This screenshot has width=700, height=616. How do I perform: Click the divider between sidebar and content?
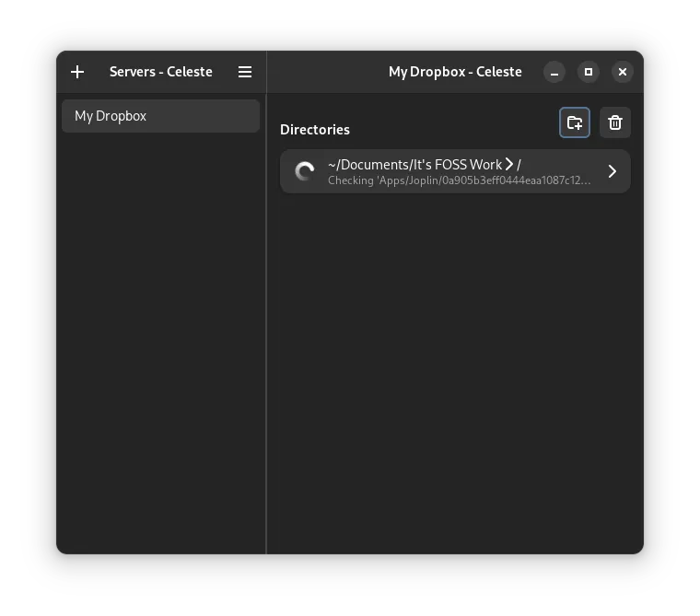pos(266,322)
